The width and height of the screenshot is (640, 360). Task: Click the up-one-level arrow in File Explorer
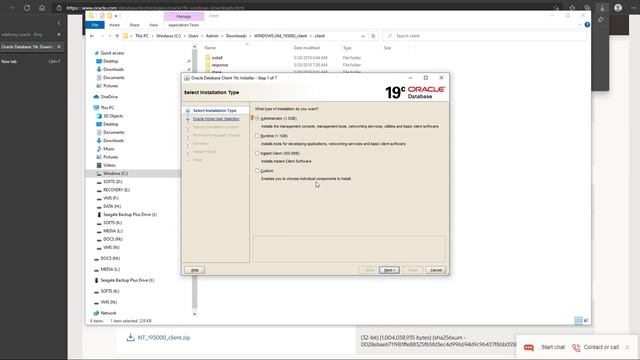pyautogui.click(x=117, y=36)
